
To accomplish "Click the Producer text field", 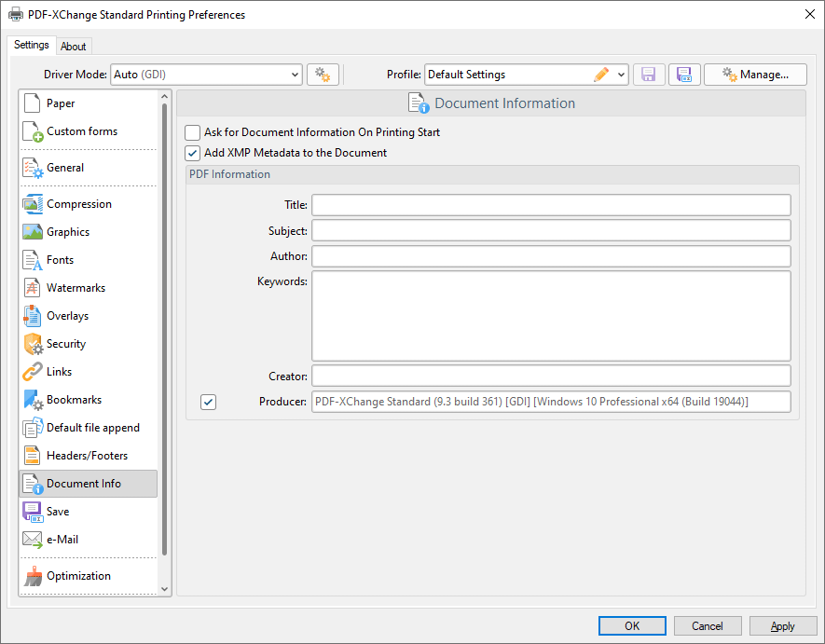I will 551,402.
